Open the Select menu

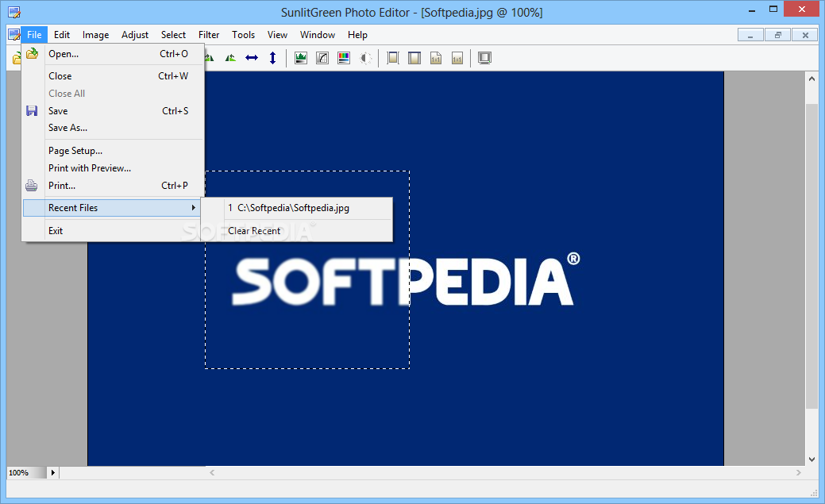click(173, 35)
